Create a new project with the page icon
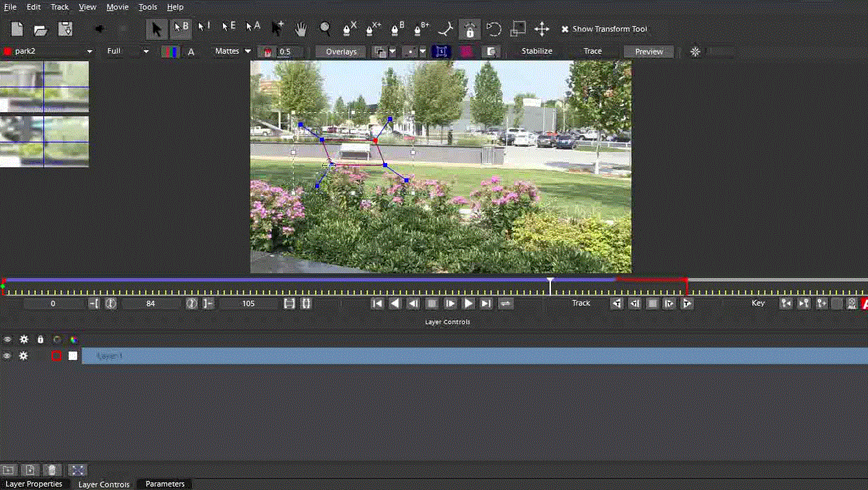 pos(17,29)
